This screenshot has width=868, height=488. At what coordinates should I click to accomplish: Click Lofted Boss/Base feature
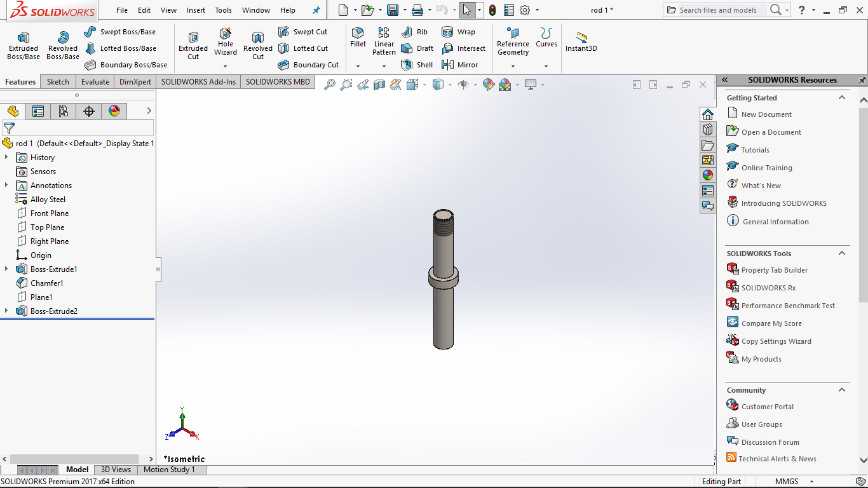click(x=120, y=48)
